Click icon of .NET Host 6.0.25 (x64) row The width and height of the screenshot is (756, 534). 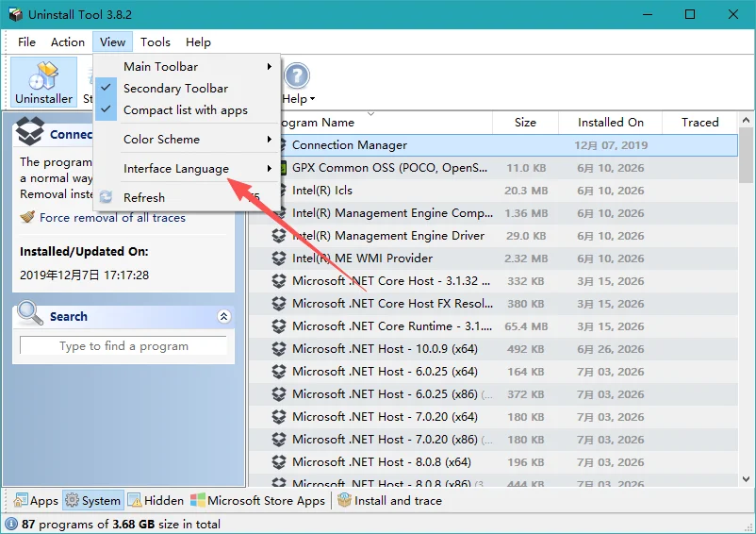click(x=279, y=371)
